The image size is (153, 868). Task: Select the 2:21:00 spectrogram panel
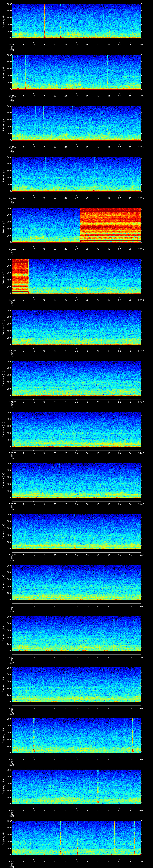pyautogui.click(x=76, y=378)
